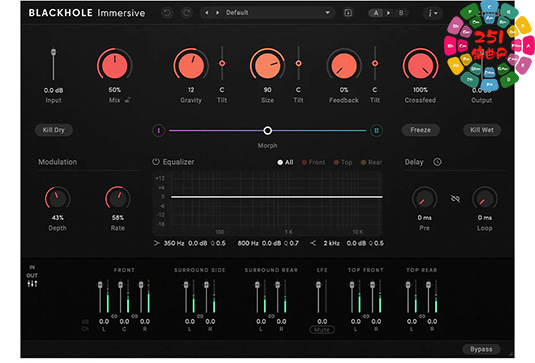Click the 800 Hz frequency value
Screen dimensions: 535x363
pos(248,243)
